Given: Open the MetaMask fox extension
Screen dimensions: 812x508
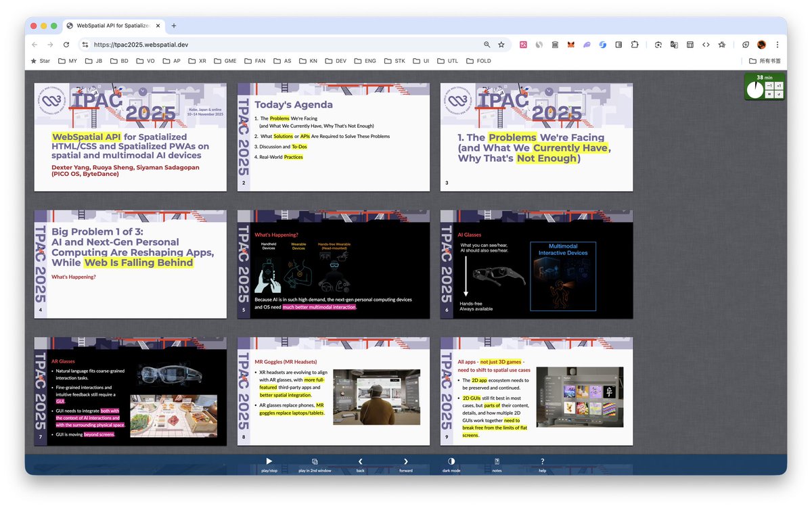Looking at the screenshot, I should tap(571, 45).
